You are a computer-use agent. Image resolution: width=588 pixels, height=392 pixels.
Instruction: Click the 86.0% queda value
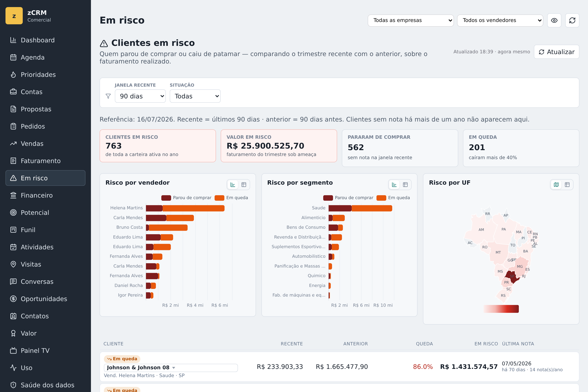pos(423,367)
